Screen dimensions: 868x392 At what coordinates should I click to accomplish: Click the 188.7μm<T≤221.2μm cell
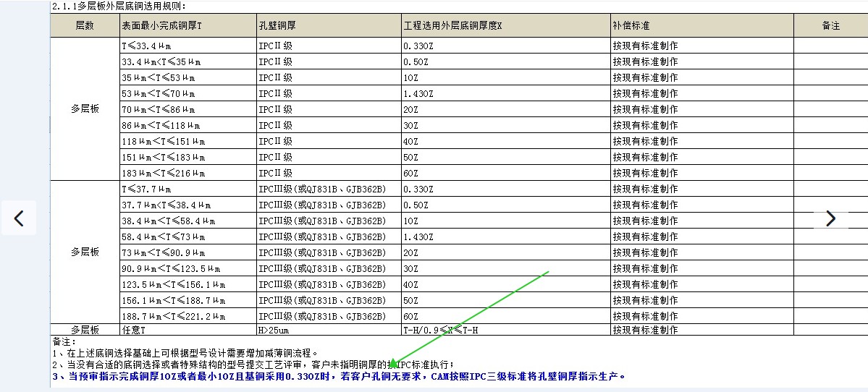(x=188, y=316)
